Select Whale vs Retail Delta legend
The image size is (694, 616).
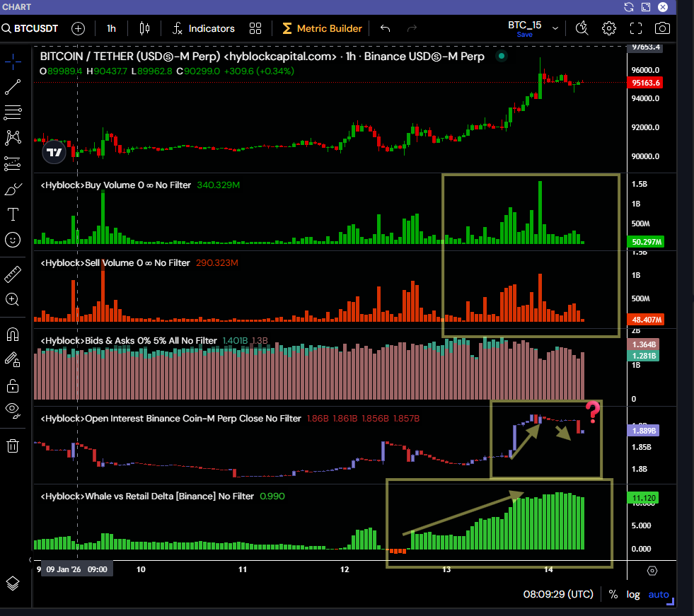(x=147, y=496)
